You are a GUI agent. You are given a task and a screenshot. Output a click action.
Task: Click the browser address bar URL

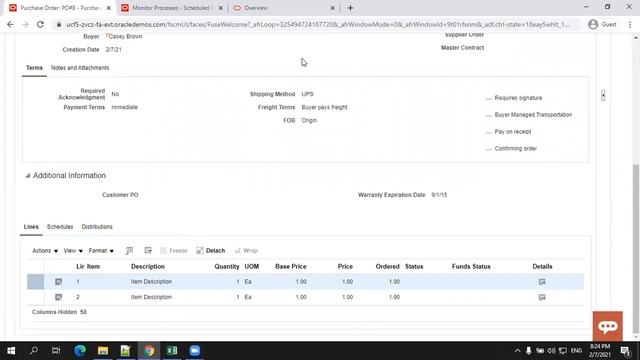318,24
